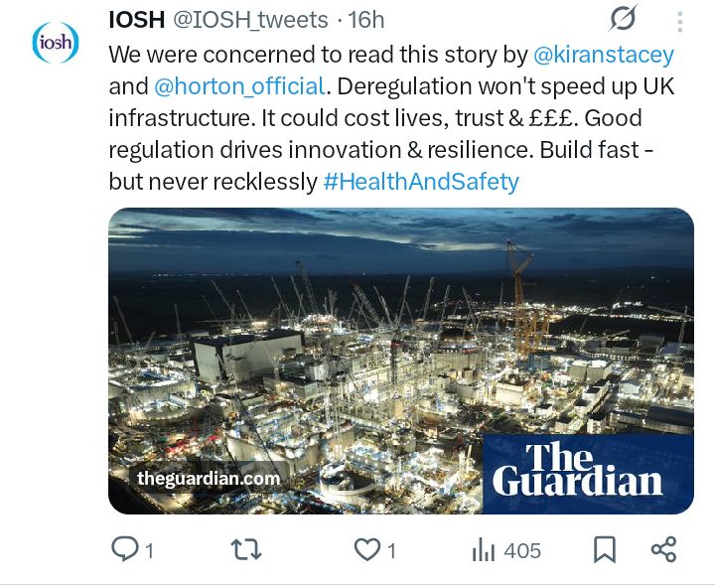The height and width of the screenshot is (588, 715).
Task: Click the 405 views count
Action: pos(522,550)
